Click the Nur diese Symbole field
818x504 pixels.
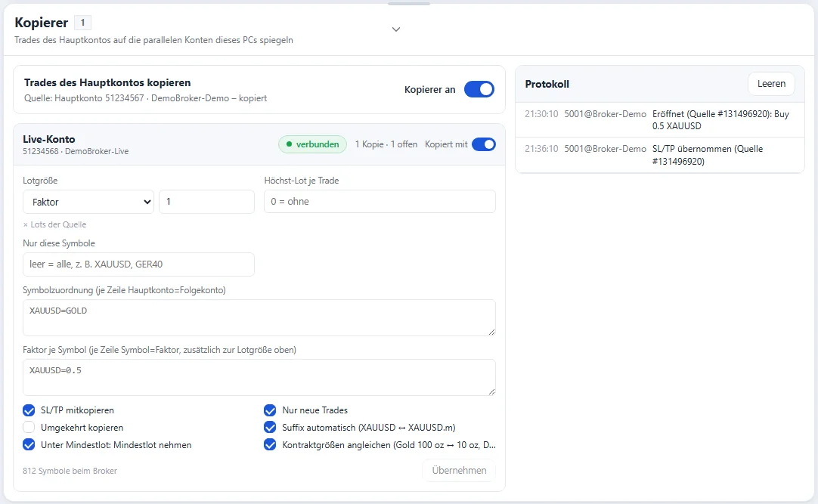139,264
